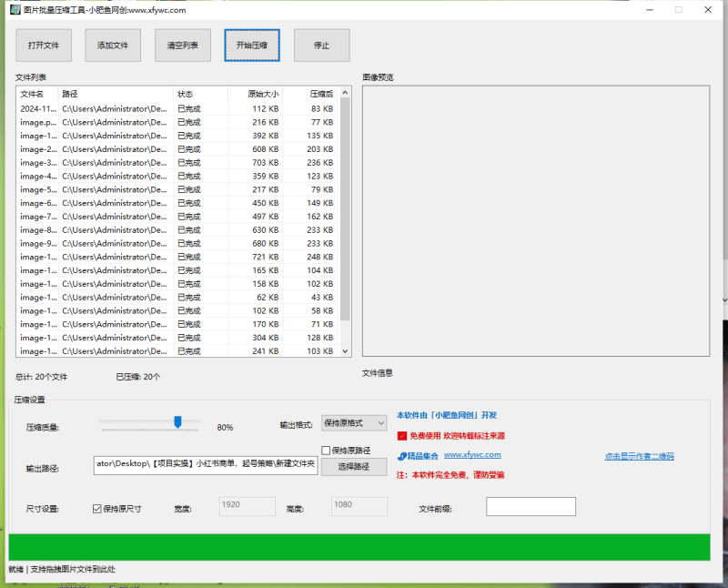
Task: Sort list by 原始大小 column header
Action: (x=256, y=94)
